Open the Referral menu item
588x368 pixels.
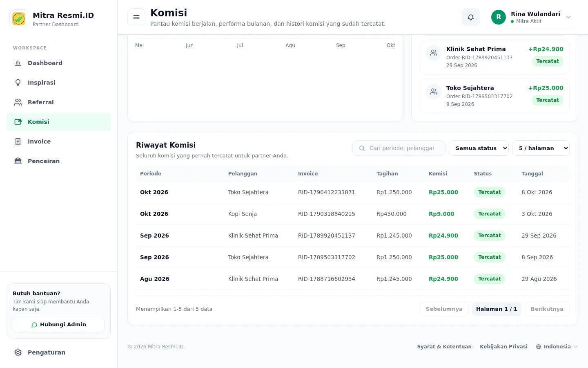tap(58, 102)
